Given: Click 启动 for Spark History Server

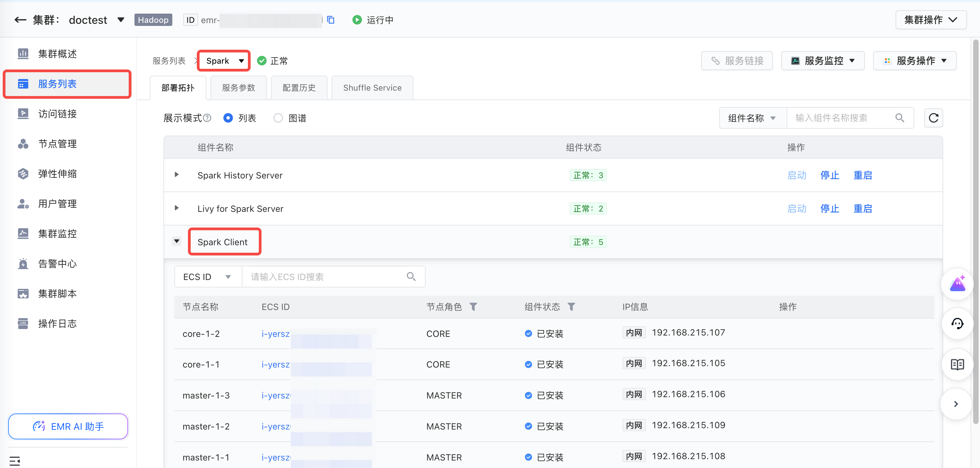Looking at the screenshot, I should click(796, 175).
